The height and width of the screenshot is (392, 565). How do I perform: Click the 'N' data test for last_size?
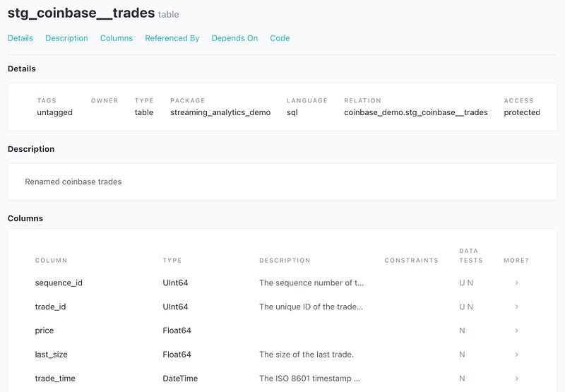tap(462, 355)
